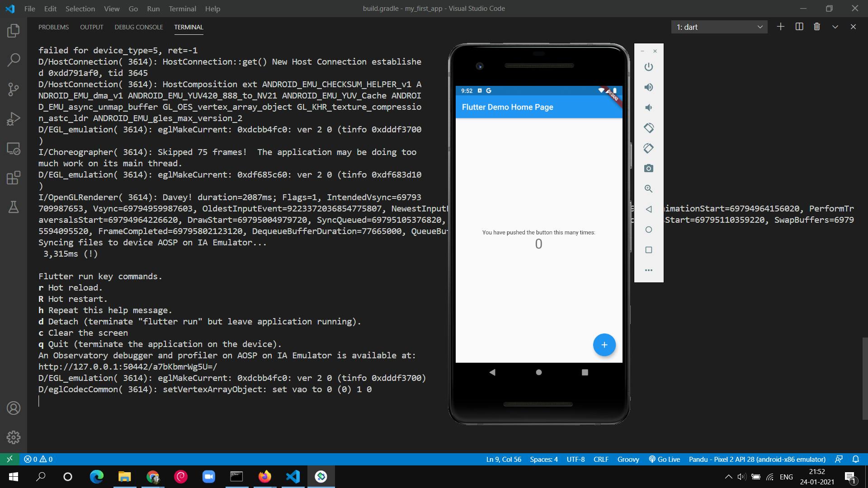
Task: Open the Run menu
Action: tap(153, 9)
